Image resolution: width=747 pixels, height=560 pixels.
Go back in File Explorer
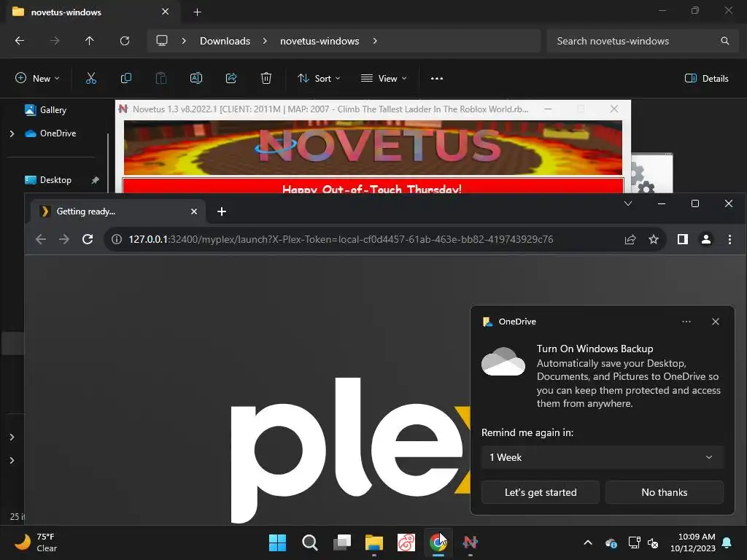coord(20,41)
